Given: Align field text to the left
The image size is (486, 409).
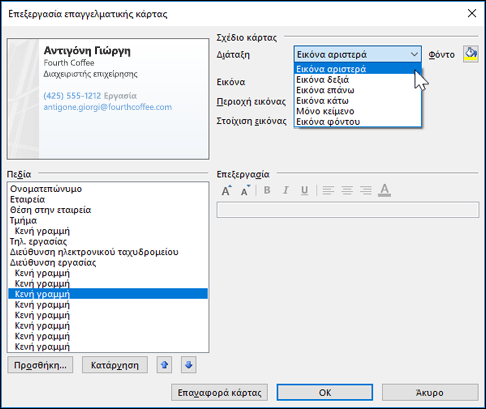Looking at the screenshot, I should tap(328, 190).
